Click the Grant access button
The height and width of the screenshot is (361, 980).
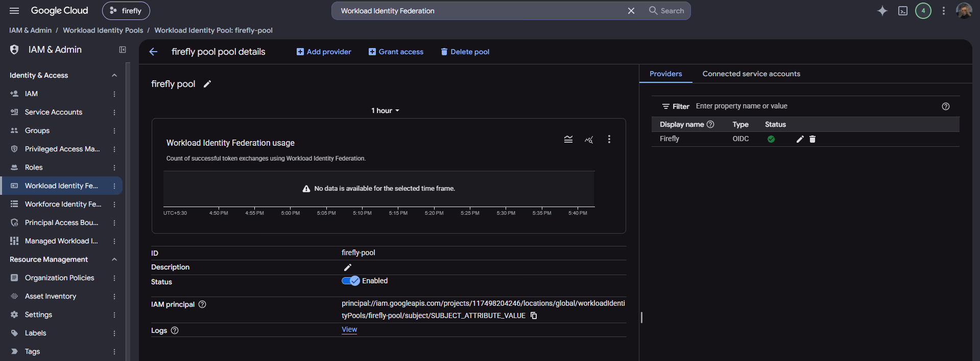pyautogui.click(x=396, y=52)
